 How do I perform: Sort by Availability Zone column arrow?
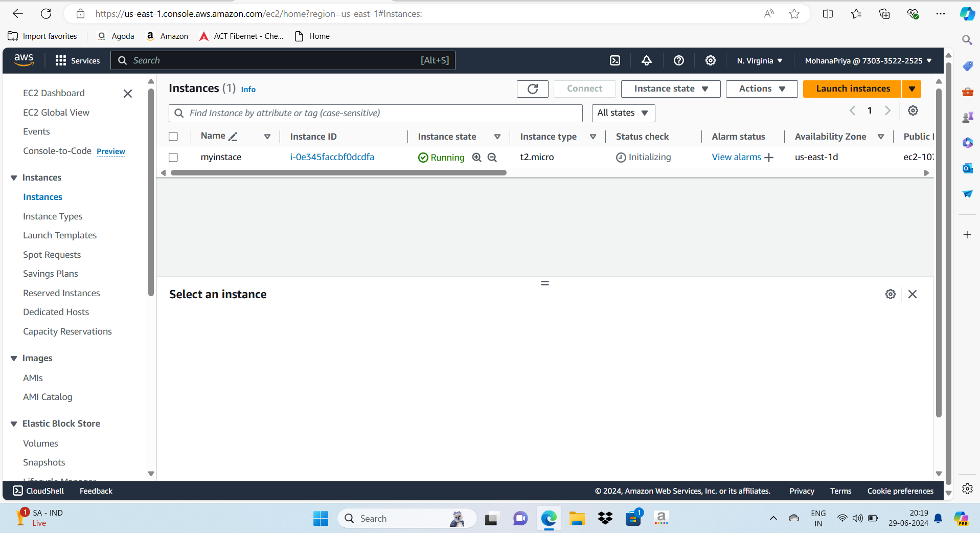click(x=881, y=137)
